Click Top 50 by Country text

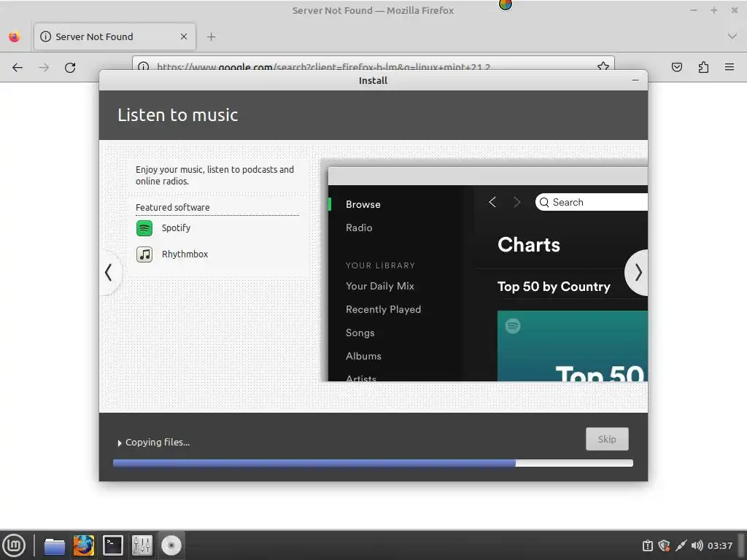[x=554, y=287]
